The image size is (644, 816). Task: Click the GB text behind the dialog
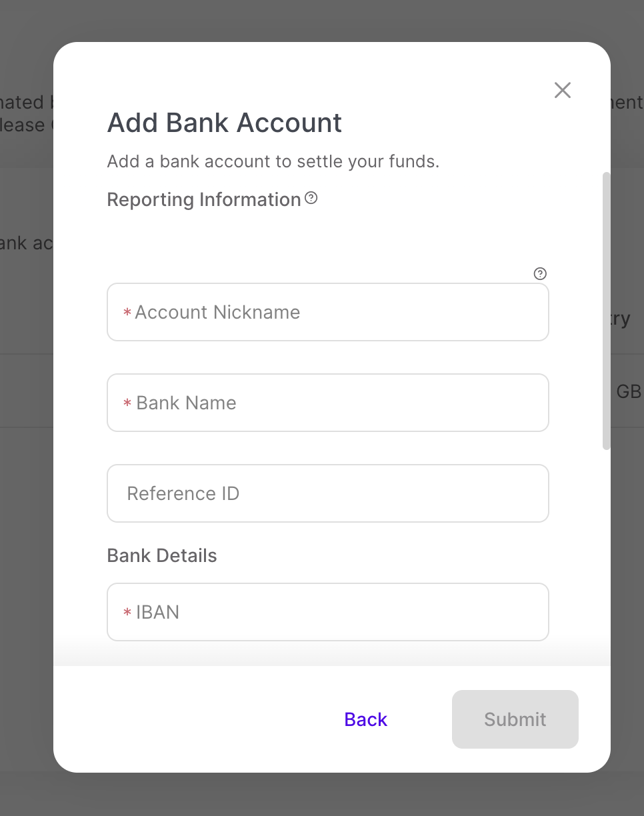point(628,391)
